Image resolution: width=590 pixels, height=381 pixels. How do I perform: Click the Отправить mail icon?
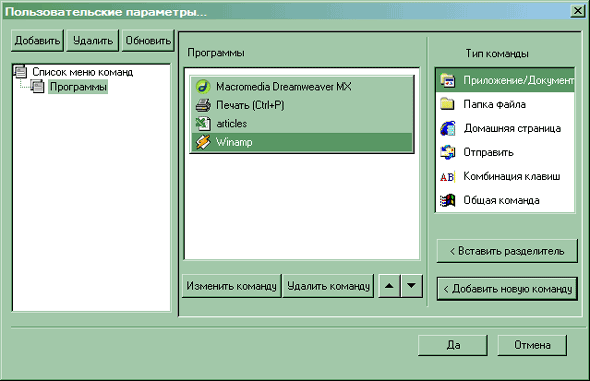pyautogui.click(x=447, y=152)
